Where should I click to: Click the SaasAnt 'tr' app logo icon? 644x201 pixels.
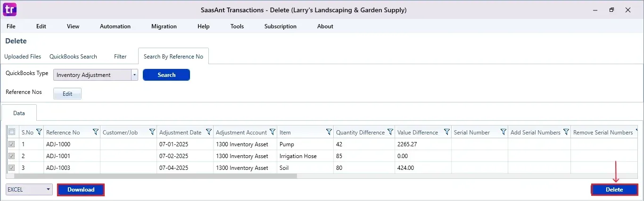click(9, 9)
